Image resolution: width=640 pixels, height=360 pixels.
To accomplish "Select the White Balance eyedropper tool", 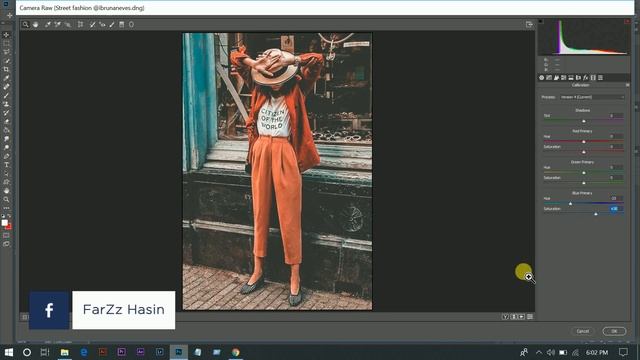I will (48, 24).
